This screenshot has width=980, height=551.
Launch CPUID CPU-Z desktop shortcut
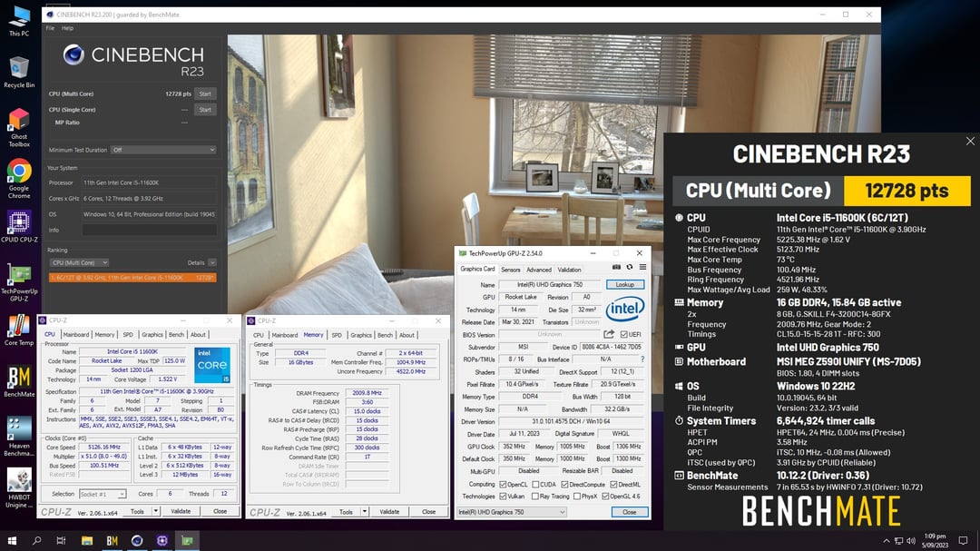pos(19,226)
